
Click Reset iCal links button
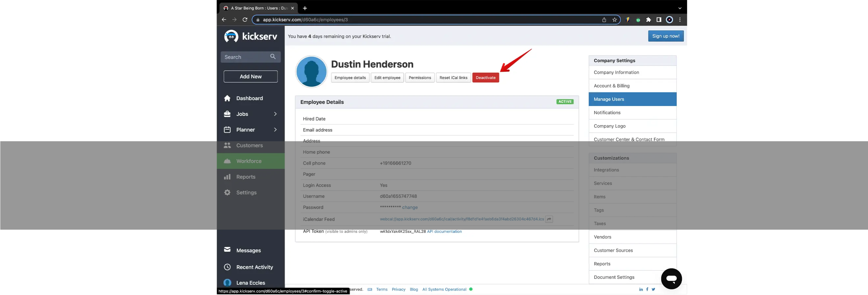453,78
